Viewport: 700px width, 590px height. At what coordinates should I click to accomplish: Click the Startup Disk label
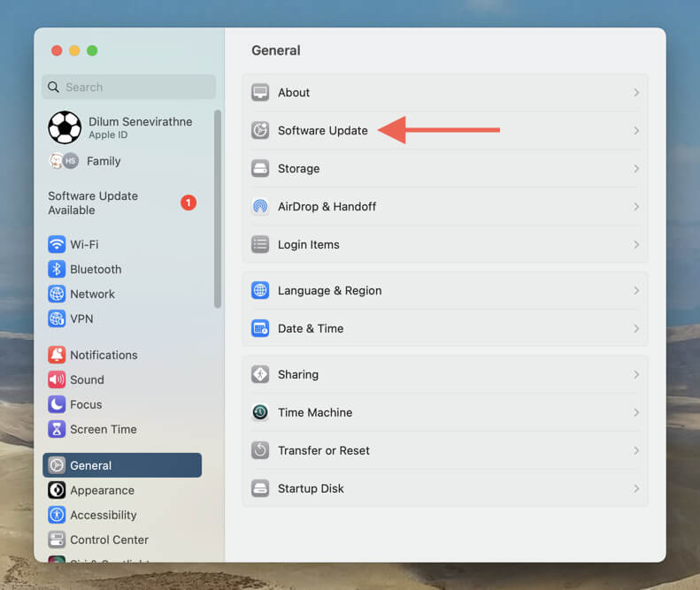coord(311,488)
